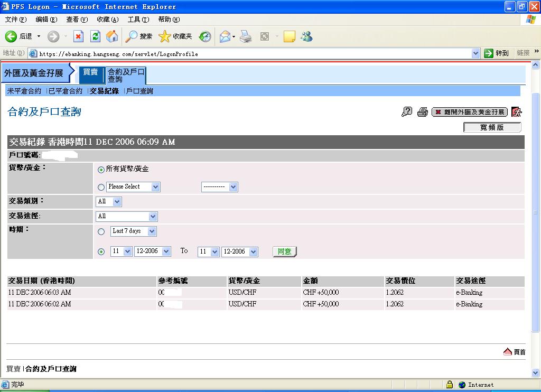
Task: Open the 查看 menu
Action: click(x=77, y=20)
